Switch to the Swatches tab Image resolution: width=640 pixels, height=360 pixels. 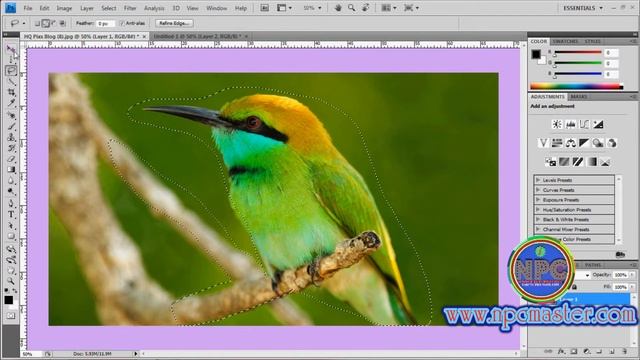pos(565,41)
